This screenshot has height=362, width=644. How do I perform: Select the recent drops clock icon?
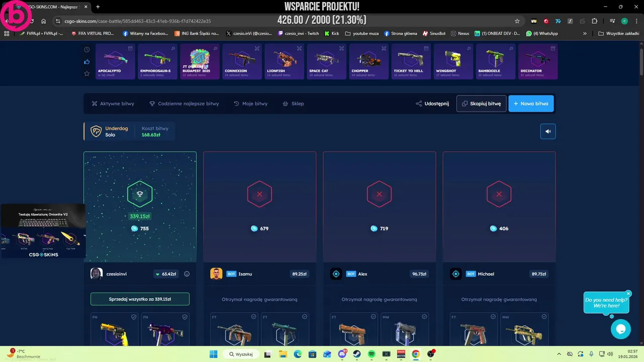tap(87, 49)
